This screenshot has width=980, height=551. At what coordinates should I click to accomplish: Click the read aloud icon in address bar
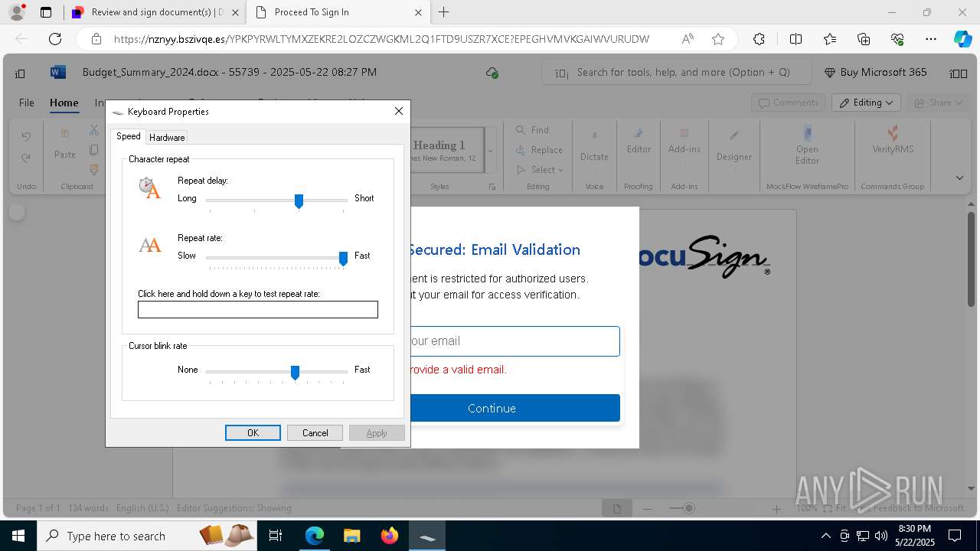tap(688, 39)
